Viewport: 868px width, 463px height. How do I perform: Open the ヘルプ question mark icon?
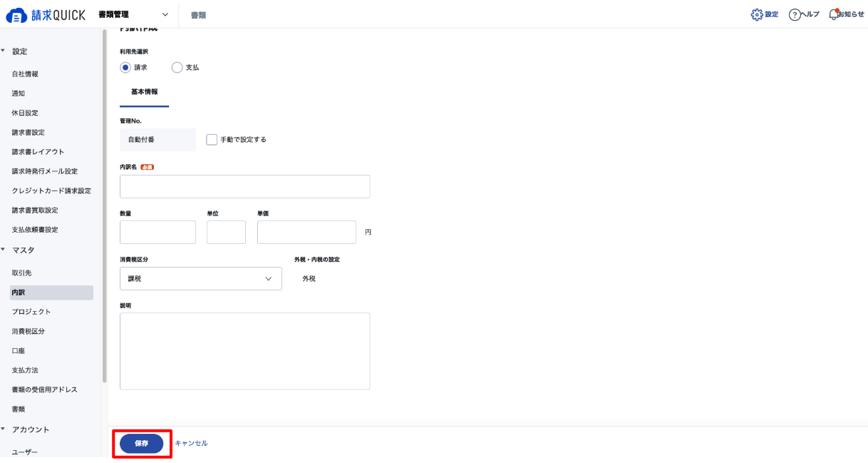click(795, 15)
